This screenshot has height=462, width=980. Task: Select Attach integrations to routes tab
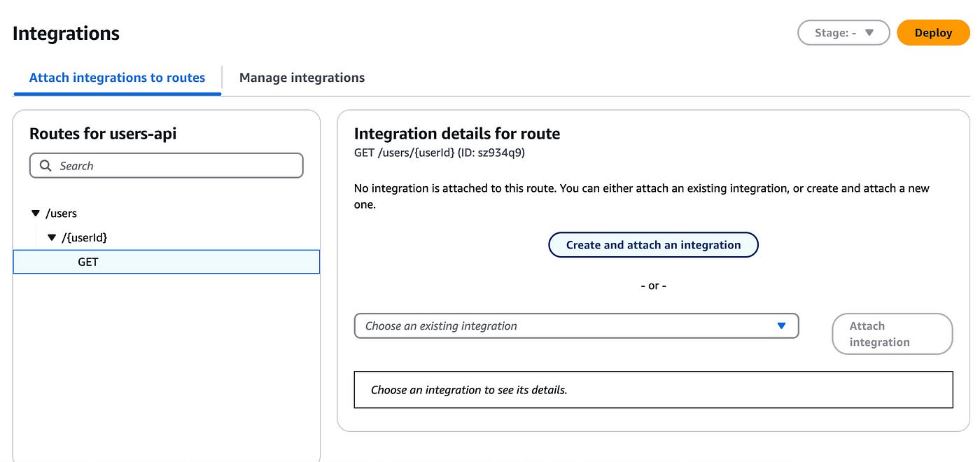click(x=117, y=78)
